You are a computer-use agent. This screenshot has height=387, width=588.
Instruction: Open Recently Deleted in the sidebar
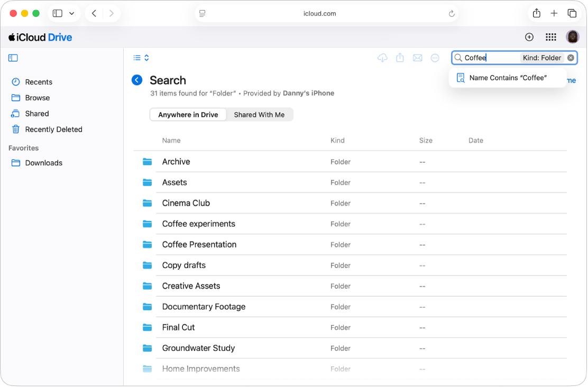pos(53,129)
